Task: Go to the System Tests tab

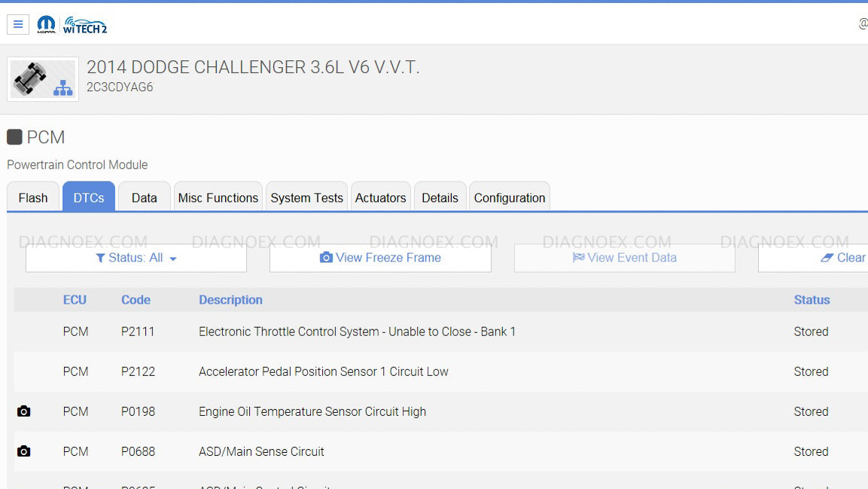Action: (x=306, y=197)
